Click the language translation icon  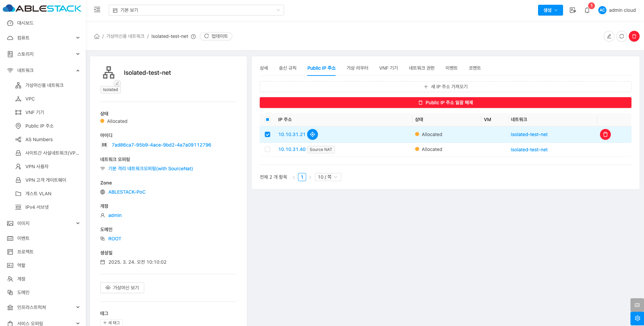click(x=573, y=10)
